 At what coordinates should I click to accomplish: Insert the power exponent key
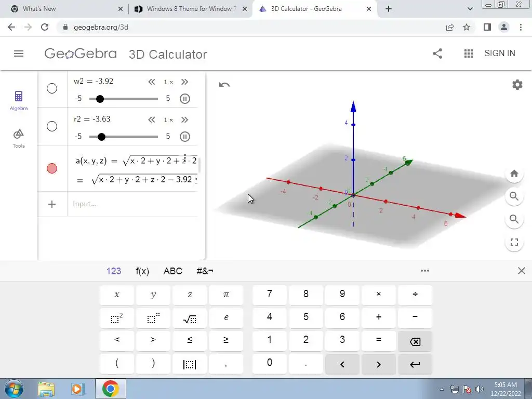pyautogui.click(x=153, y=317)
